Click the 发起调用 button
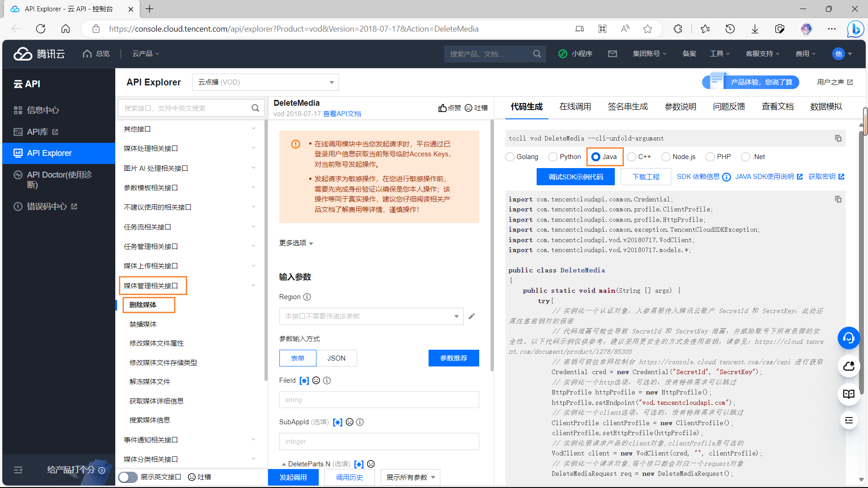 pyautogui.click(x=293, y=477)
